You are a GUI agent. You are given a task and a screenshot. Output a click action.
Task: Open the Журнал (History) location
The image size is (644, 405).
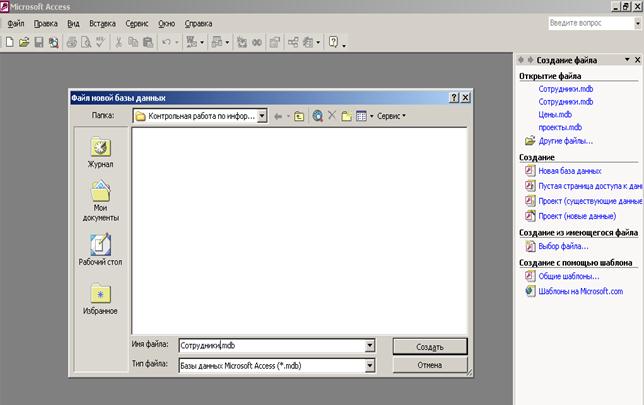pyautogui.click(x=100, y=153)
